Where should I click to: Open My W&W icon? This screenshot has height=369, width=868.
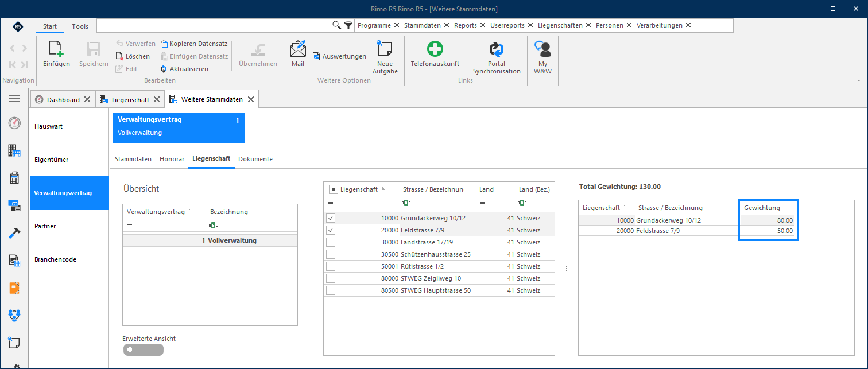pos(542,49)
